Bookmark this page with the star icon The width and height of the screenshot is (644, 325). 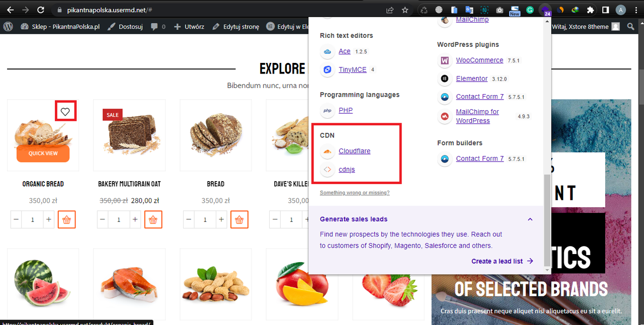pyautogui.click(x=405, y=10)
